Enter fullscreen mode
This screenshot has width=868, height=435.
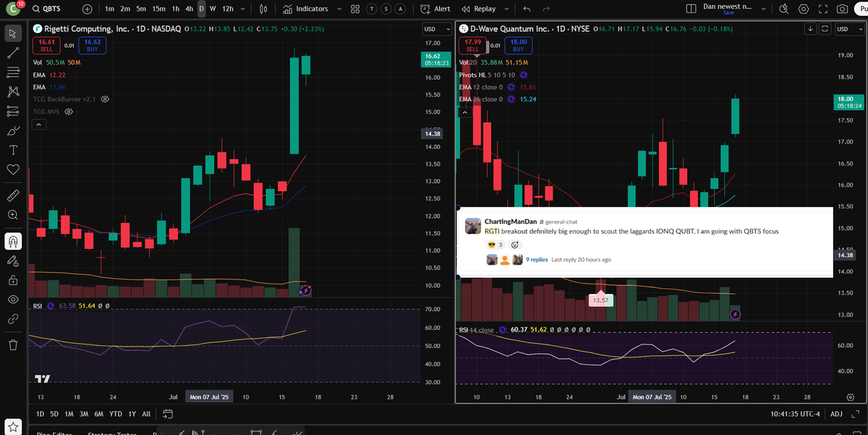point(822,9)
